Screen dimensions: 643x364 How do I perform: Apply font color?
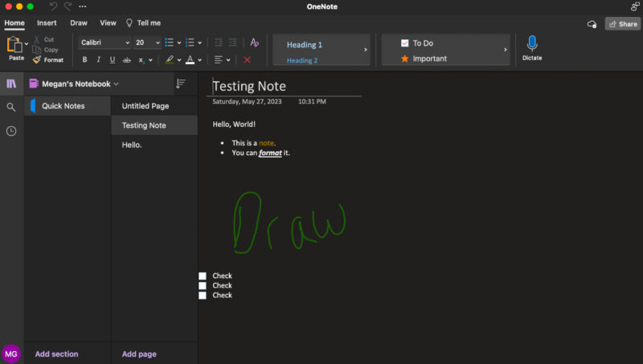(x=190, y=59)
